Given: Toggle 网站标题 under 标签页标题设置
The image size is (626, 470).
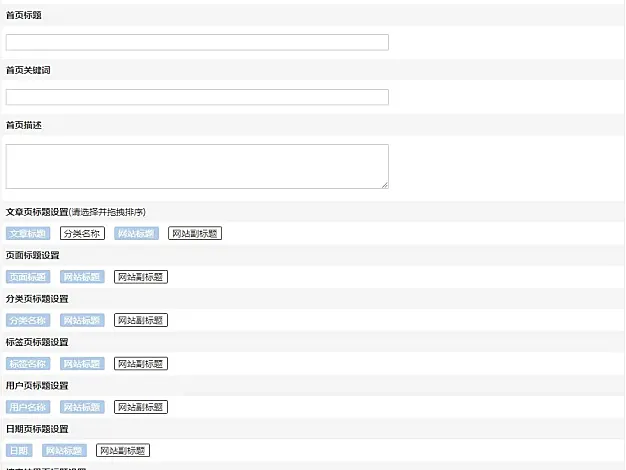Looking at the screenshot, I should [82, 364].
